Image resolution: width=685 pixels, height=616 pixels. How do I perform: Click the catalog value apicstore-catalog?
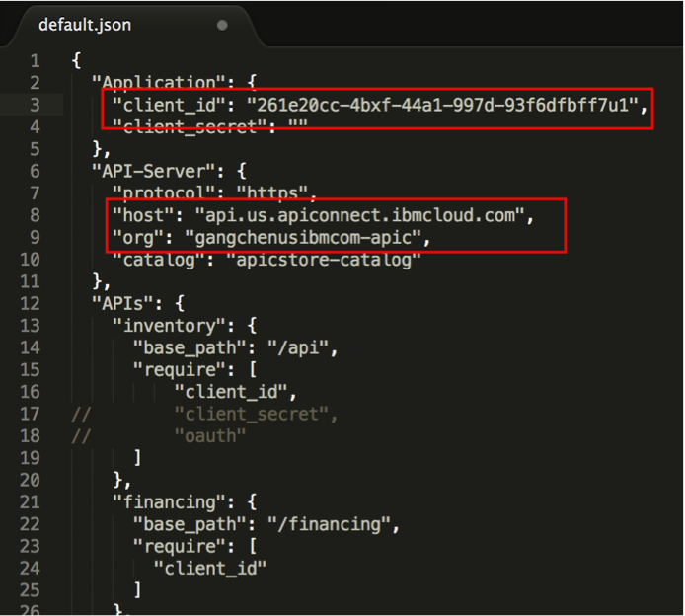[324, 260]
